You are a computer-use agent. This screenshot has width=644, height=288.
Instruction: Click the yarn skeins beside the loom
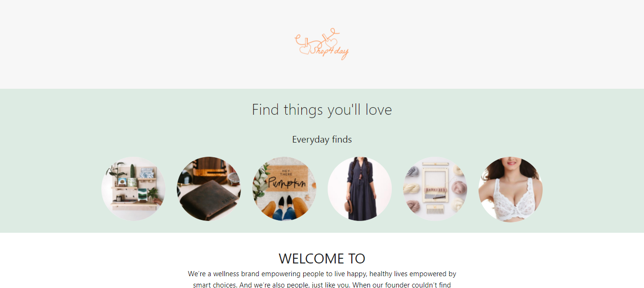point(412,188)
